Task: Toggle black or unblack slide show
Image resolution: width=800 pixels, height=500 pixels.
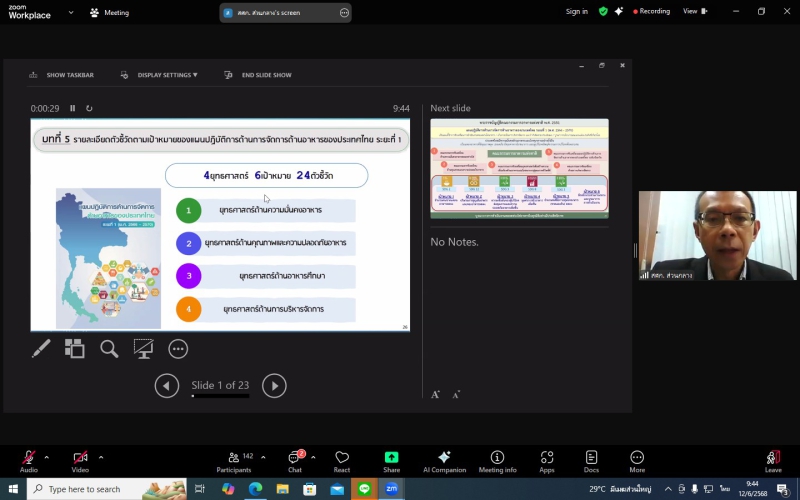Action: pyautogui.click(x=143, y=349)
